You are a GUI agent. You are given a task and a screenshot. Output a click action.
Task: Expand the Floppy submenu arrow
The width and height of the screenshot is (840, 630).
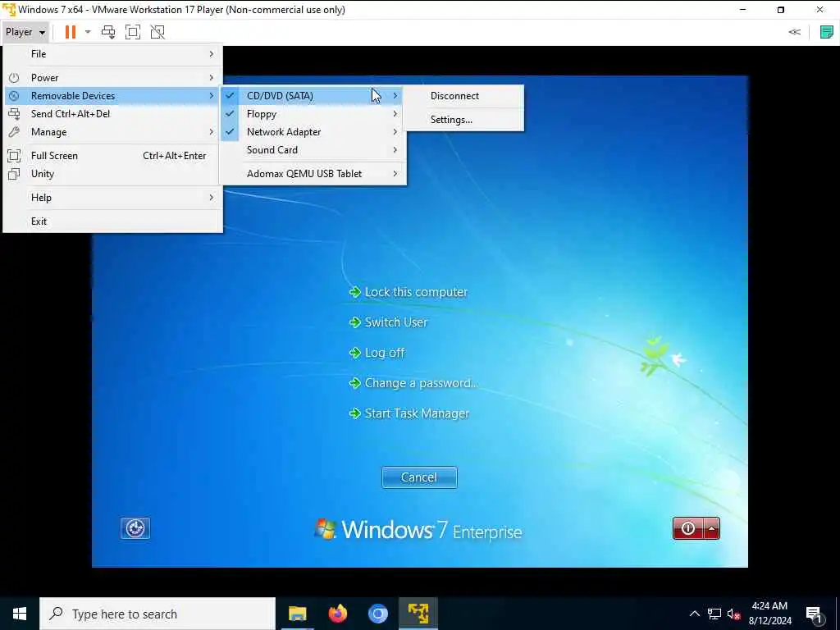[395, 113]
